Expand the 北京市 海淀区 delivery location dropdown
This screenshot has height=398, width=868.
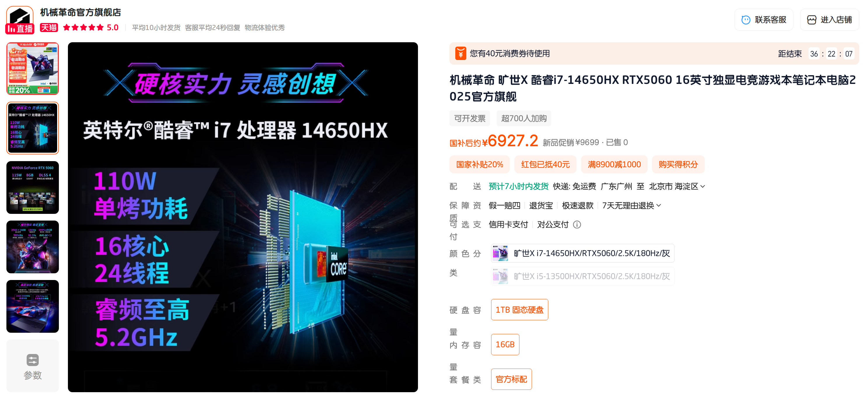677,186
